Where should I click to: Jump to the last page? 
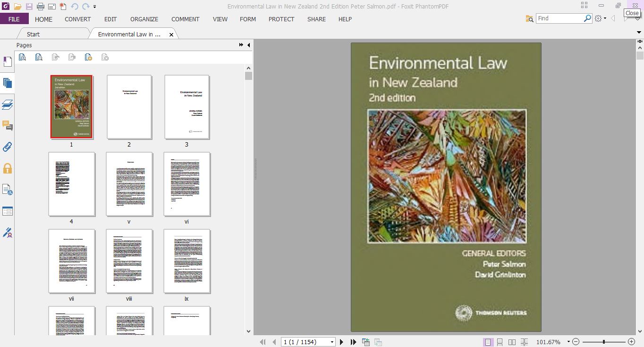[353, 342]
